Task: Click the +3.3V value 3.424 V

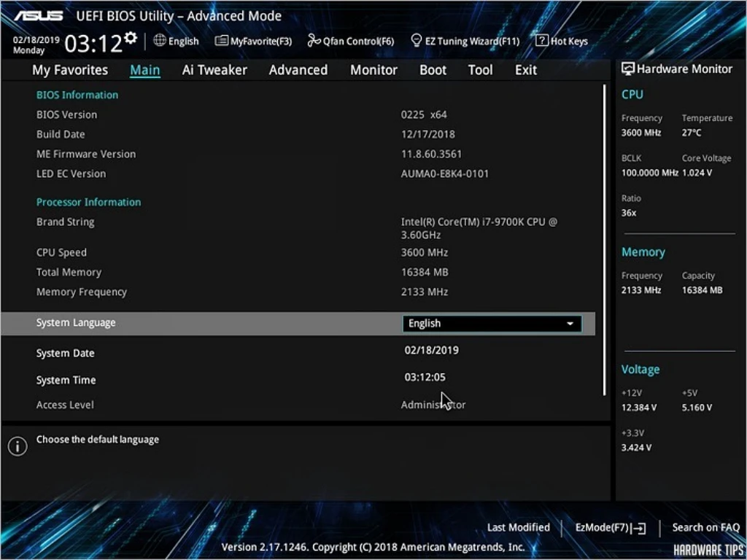Action: [x=636, y=448]
